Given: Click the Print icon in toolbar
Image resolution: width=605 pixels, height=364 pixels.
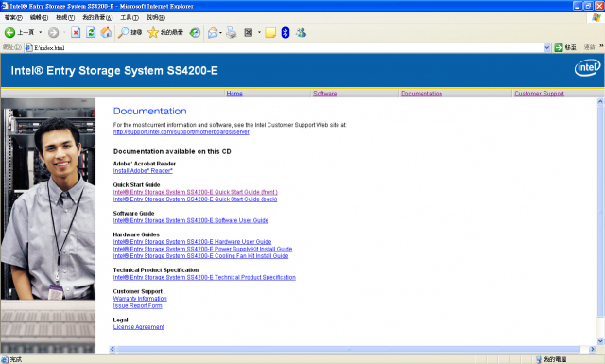Looking at the screenshot, I should (231, 33).
